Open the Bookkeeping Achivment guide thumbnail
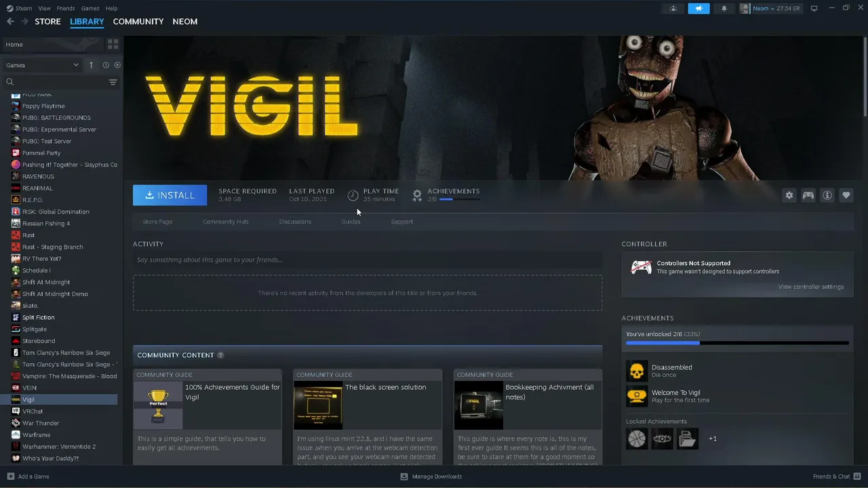The image size is (868, 488). 479,405
